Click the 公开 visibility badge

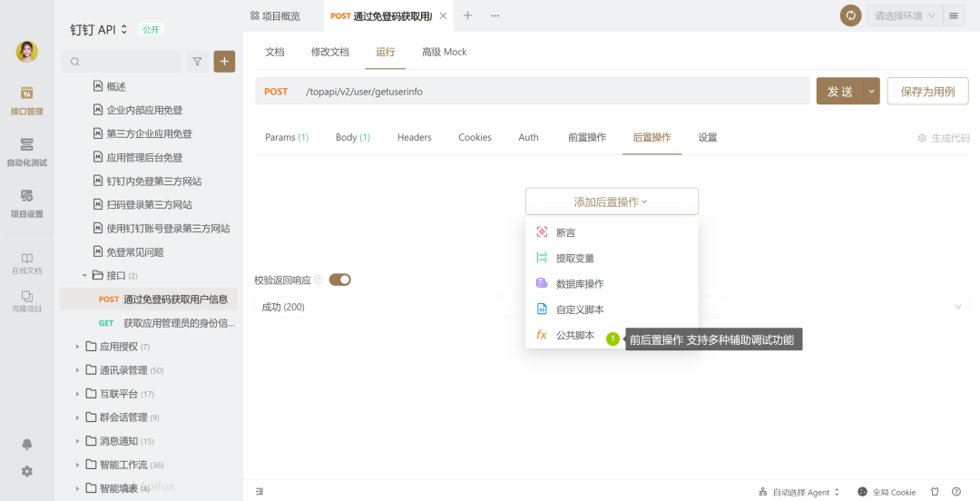pos(151,29)
